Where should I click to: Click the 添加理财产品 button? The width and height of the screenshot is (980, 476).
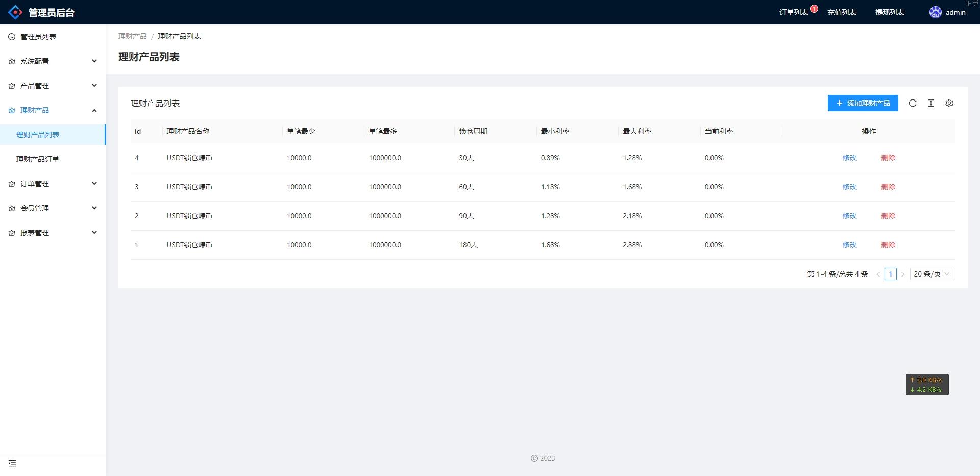[x=863, y=103]
